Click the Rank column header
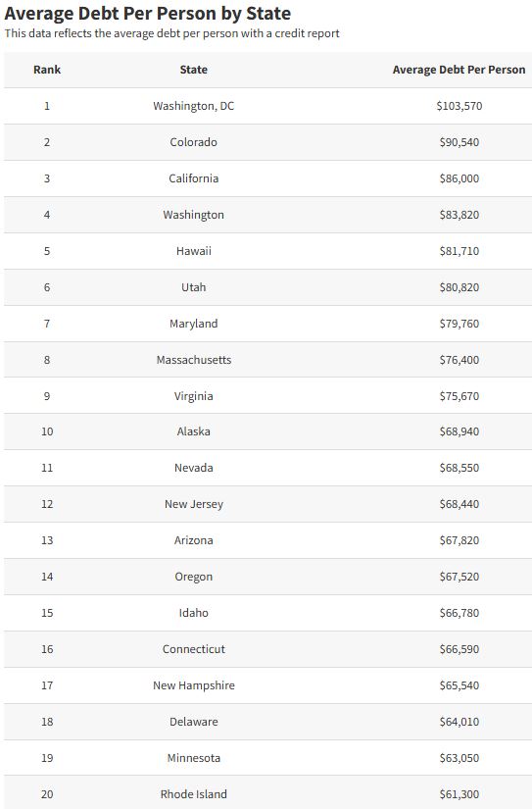 tap(47, 70)
